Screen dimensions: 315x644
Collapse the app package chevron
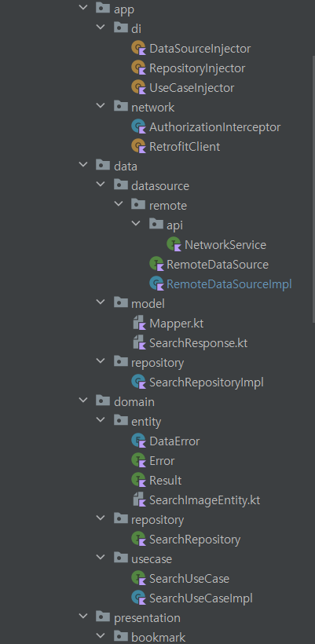(x=83, y=9)
